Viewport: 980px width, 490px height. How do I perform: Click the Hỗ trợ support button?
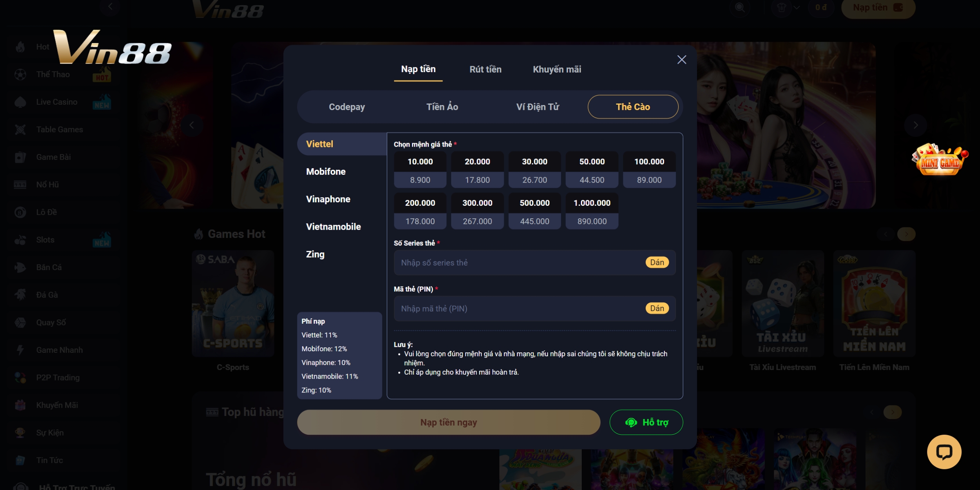tap(646, 423)
